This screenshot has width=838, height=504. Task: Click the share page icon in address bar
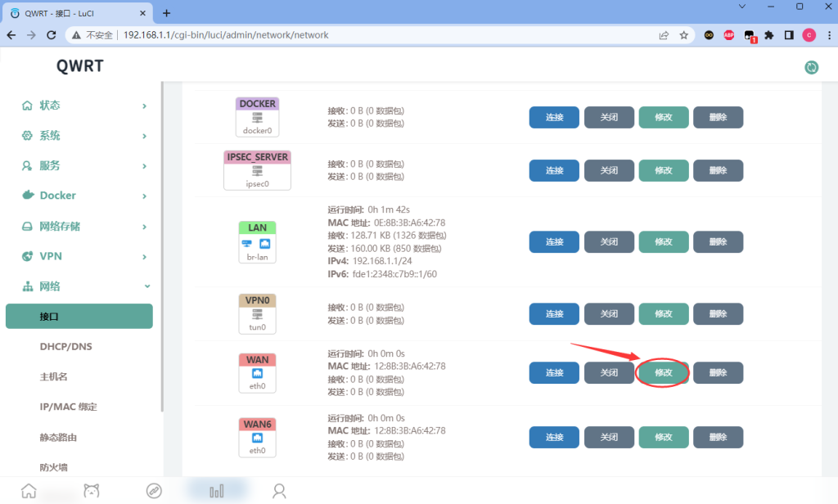pos(664,35)
